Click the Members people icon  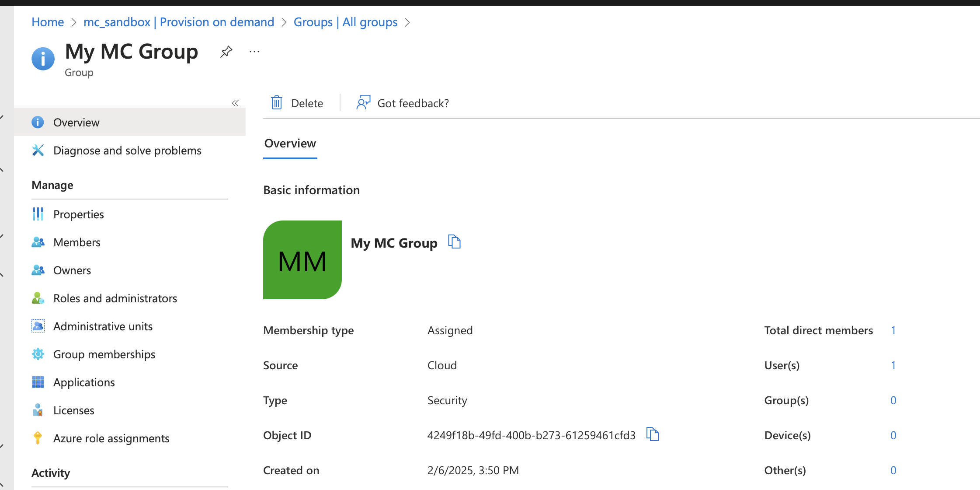[x=38, y=242]
